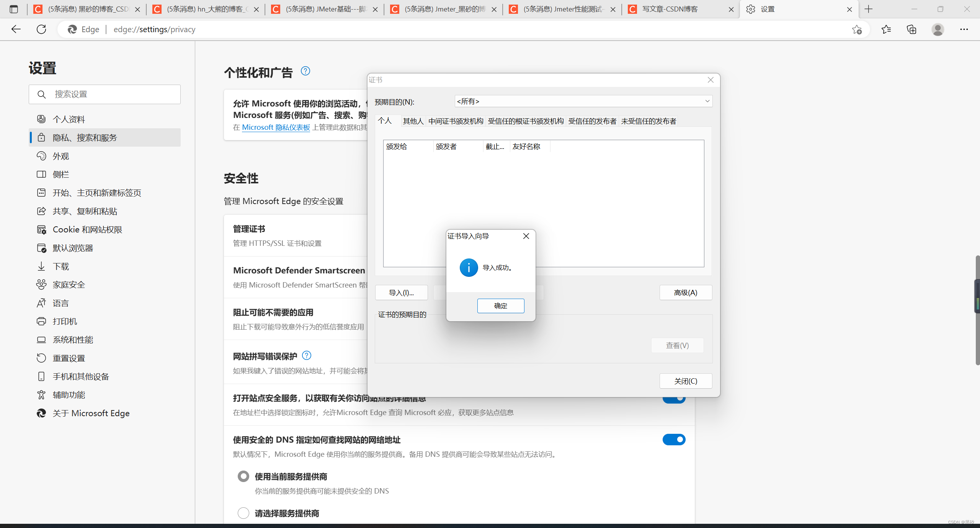Open the Collections icon in toolbar

[x=911, y=29]
